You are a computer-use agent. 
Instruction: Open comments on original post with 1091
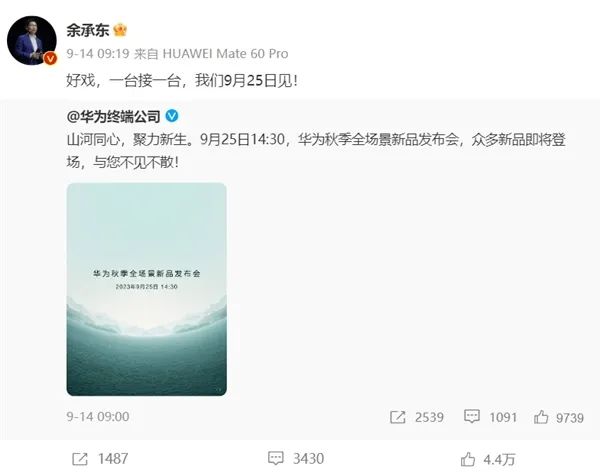pyautogui.click(x=471, y=416)
